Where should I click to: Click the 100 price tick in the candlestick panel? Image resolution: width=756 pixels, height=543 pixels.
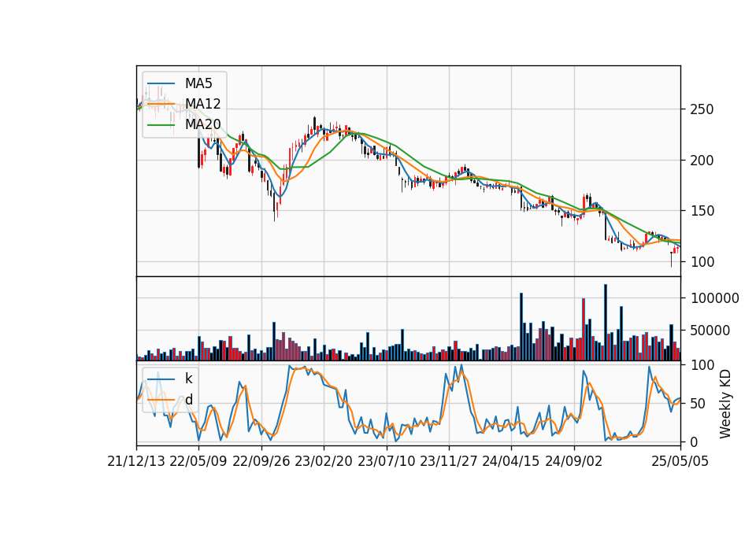702,262
